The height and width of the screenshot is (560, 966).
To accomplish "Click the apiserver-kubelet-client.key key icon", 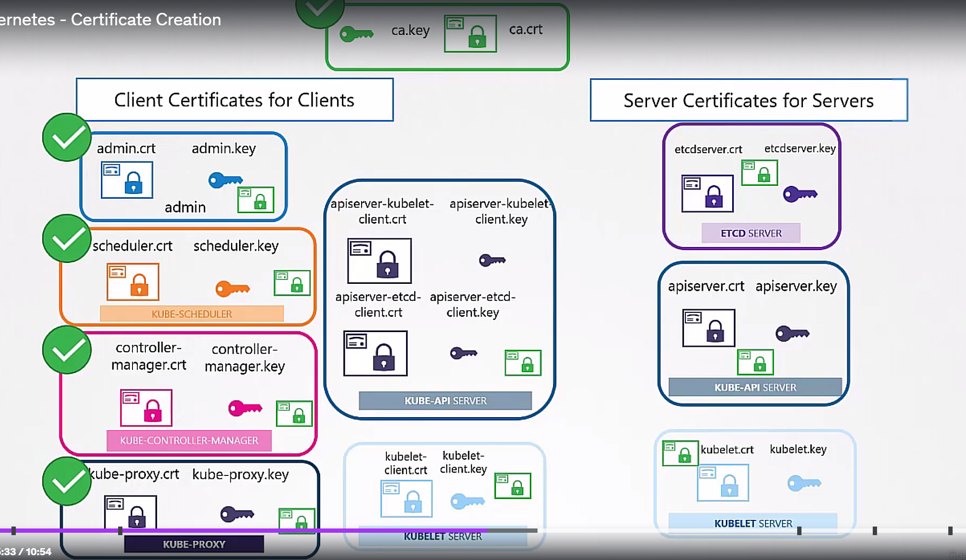I will [x=493, y=260].
